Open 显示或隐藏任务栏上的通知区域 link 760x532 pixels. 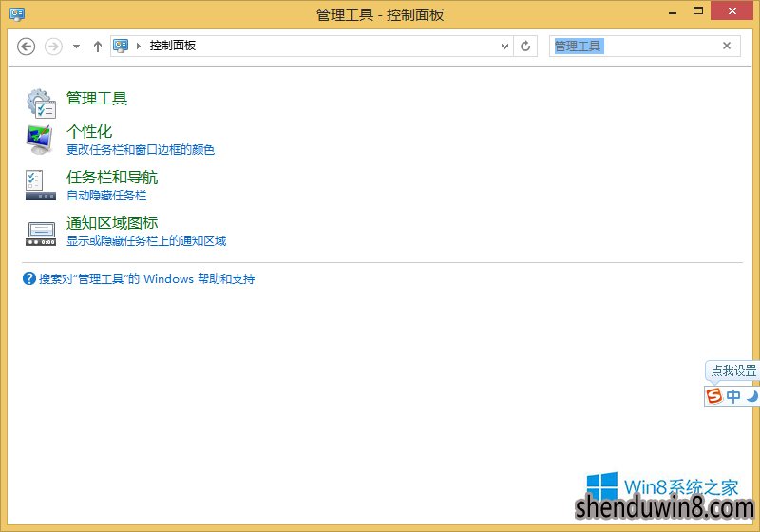pos(146,240)
